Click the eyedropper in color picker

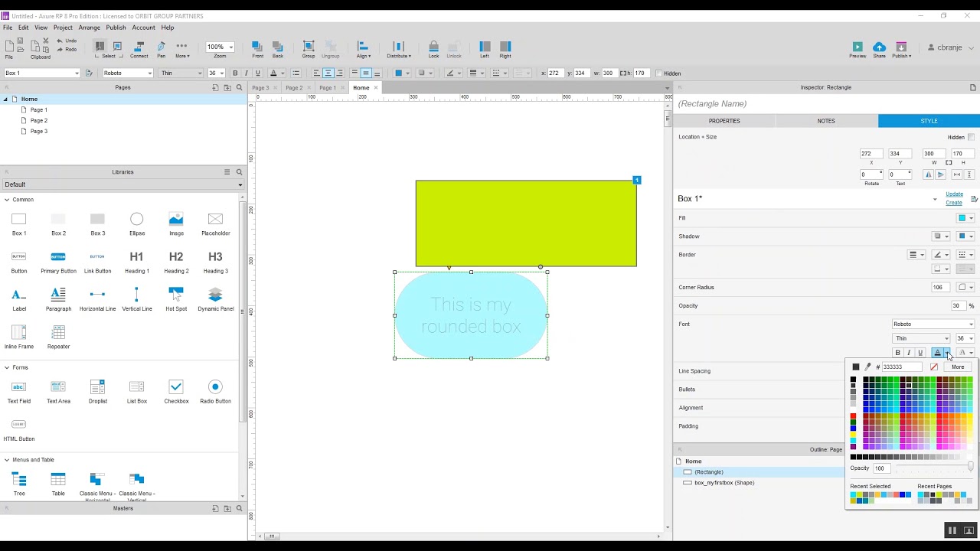[867, 367]
